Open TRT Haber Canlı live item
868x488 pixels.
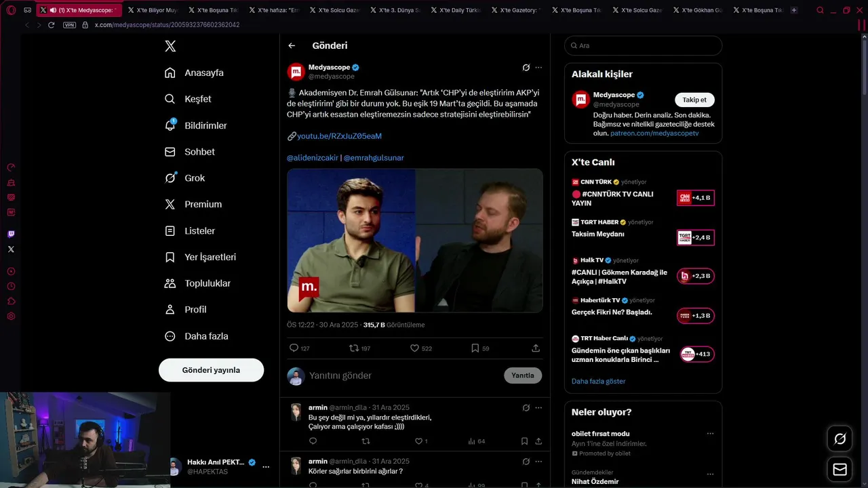point(643,350)
